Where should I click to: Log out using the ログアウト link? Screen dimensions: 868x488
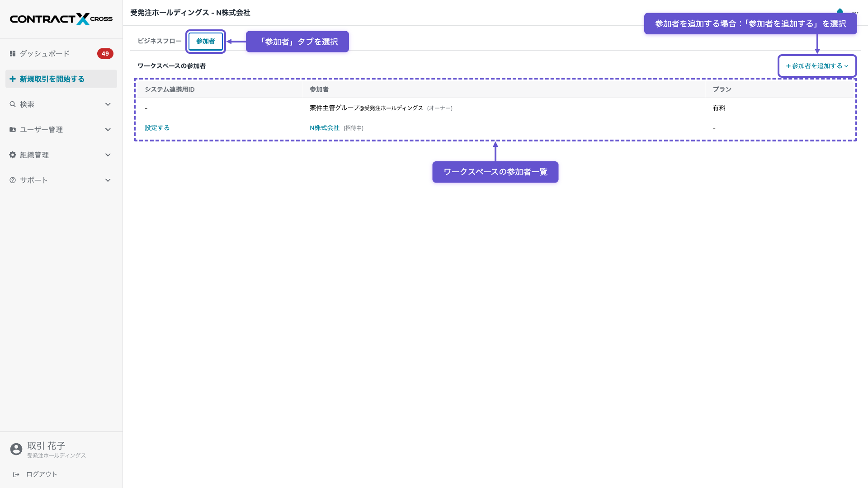click(35, 474)
